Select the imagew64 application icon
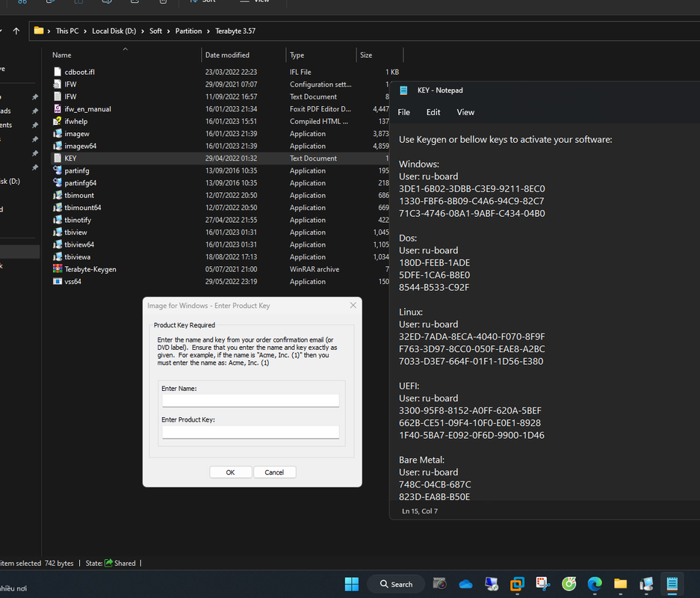Viewport: 700px width, 598px height. click(57, 146)
